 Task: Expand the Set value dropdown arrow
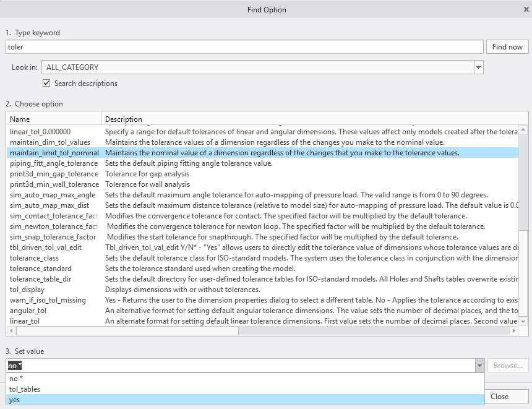tap(478, 366)
